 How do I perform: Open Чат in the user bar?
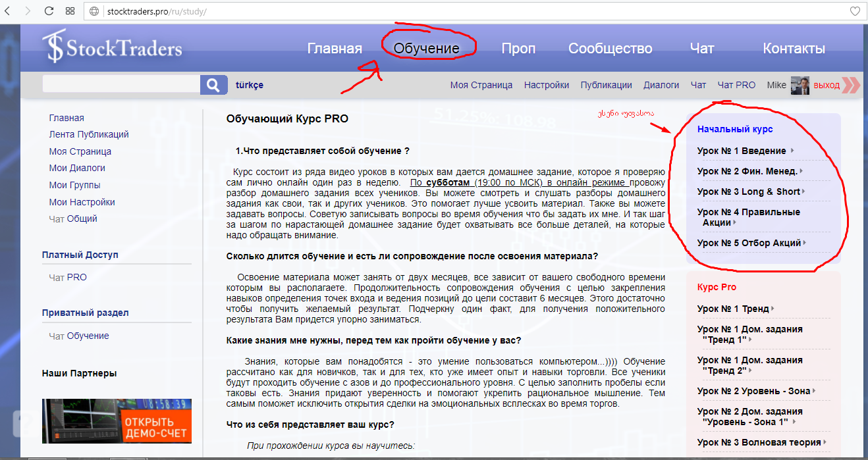pyautogui.click(x=698, y=85)
